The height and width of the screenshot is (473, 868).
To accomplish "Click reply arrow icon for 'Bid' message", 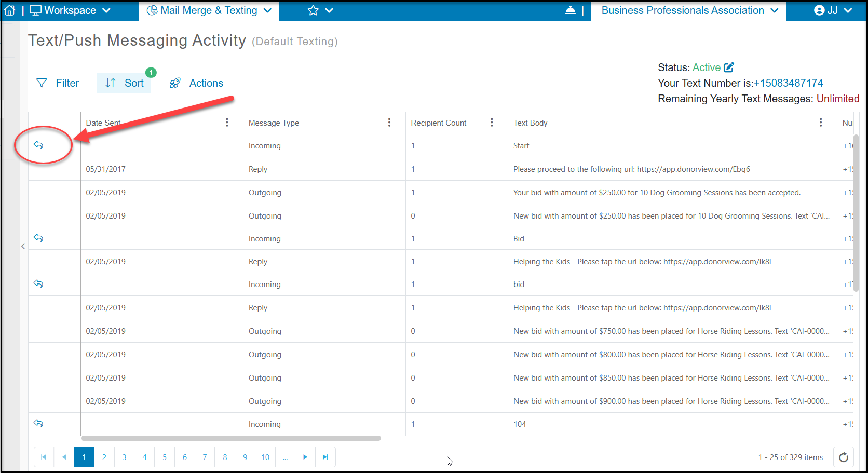I will (38, 238).
